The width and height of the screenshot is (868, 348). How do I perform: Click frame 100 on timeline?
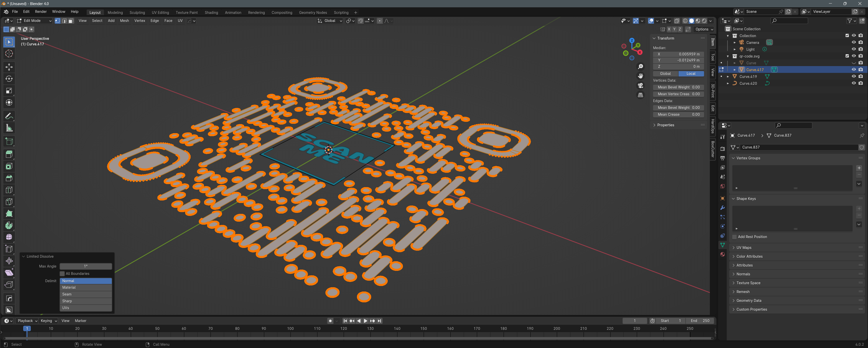click(x=290, y=329)
